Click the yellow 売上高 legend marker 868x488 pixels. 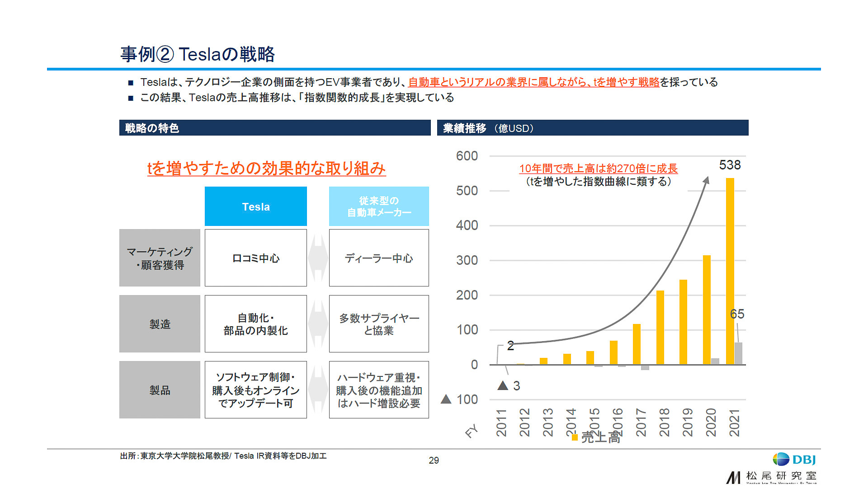[575, 437]
